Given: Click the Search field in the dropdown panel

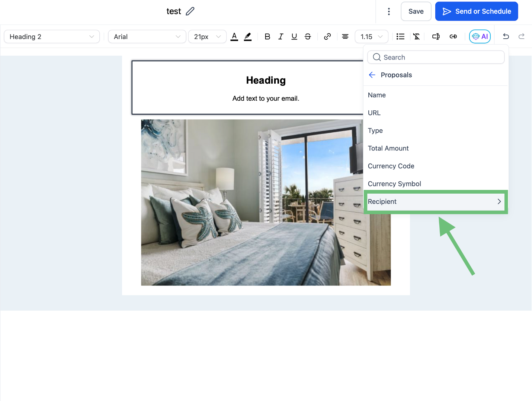Looking at the screenshot, I should [436, 57].
